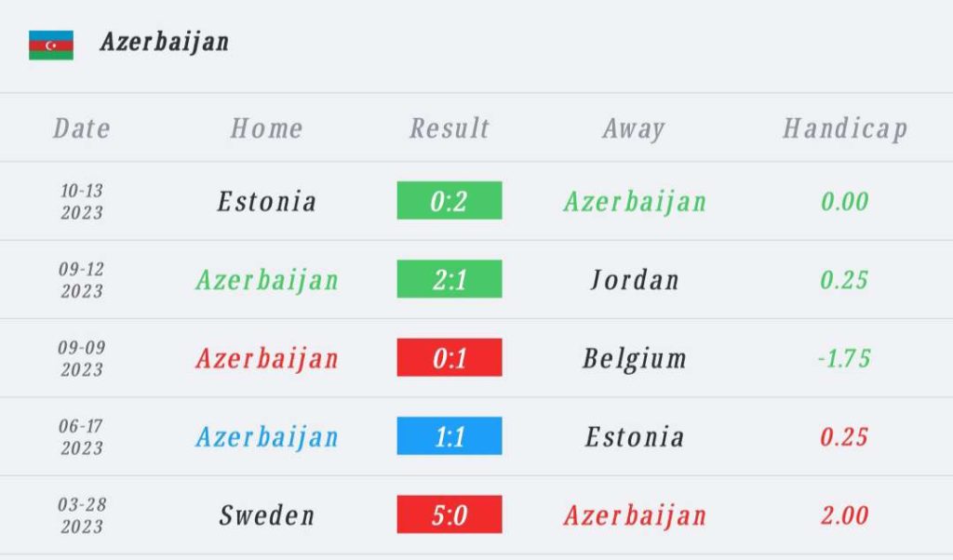Click Estonia as away team, 06-17 match

pyautogui.click(x=635, y=436)
